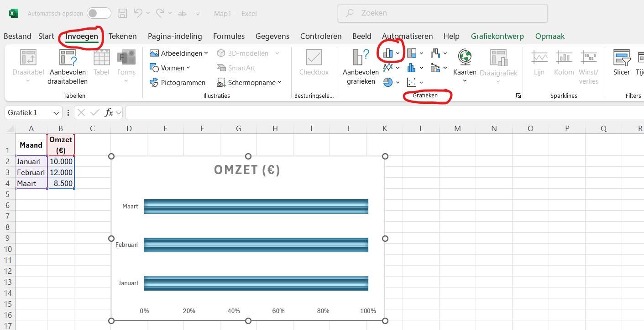Screen dimensions: 644x330
Task: Switch to the Tekenen tab
Action: coord(123,36)
